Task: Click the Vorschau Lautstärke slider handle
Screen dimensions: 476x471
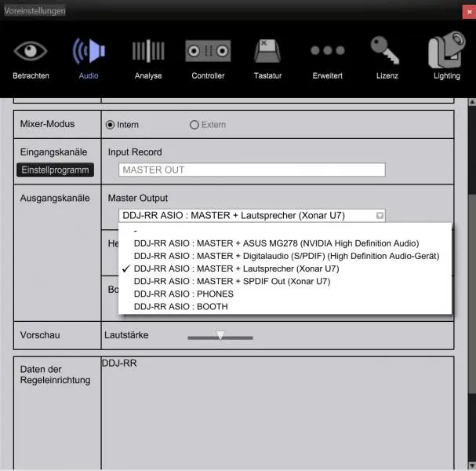Action: (220, 335)
